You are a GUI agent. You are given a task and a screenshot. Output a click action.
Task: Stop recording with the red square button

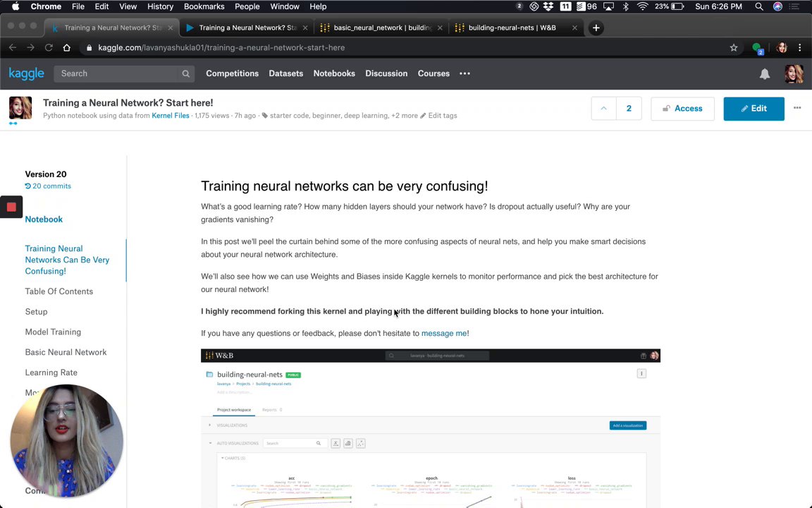point(11,207)
